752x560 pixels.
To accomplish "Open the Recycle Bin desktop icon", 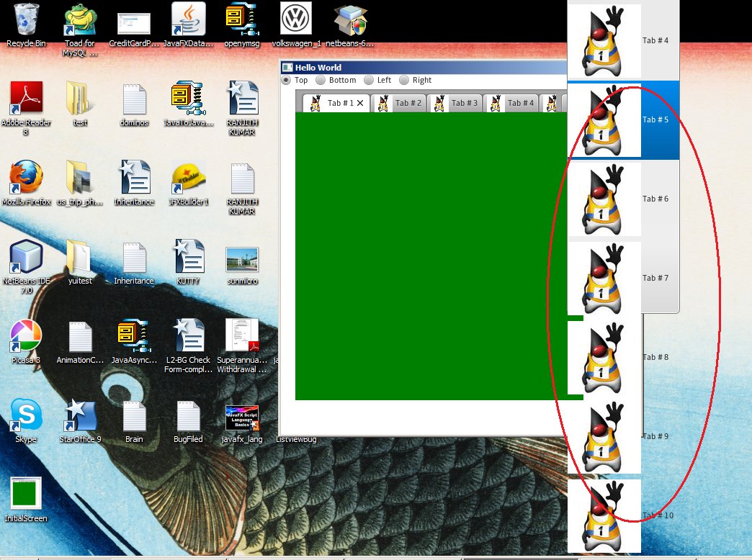I will (26, 20).
